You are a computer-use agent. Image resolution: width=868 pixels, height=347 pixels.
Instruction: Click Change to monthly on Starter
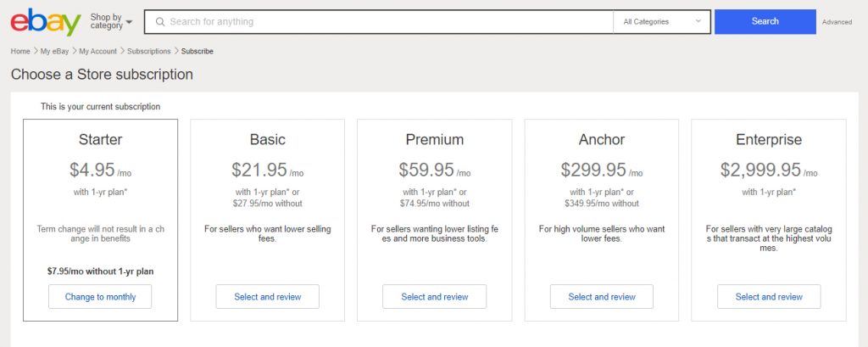pyautogui.click(x=100, y=297)
